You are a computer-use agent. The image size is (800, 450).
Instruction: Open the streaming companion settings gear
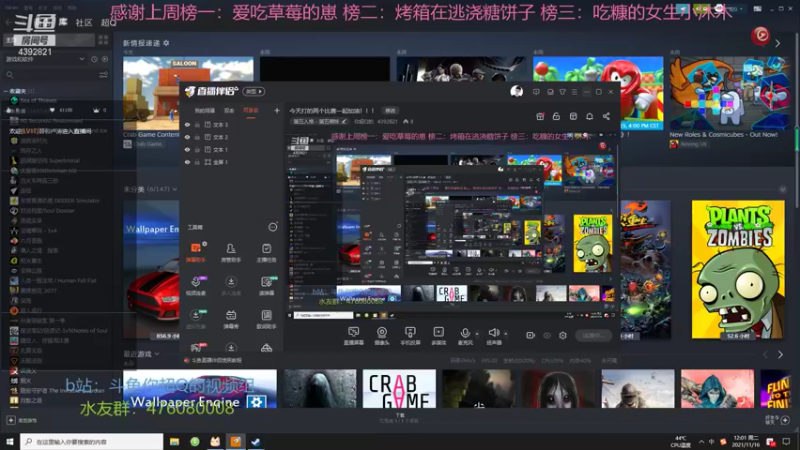coord(563,335)
